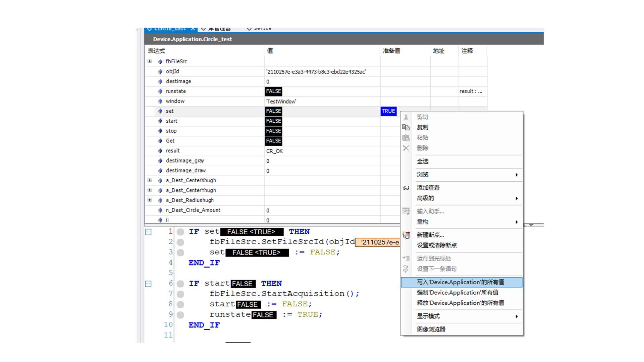Click the variable icon beside result
The width and height of the screenshot is (644, 362).
(160, 151)
